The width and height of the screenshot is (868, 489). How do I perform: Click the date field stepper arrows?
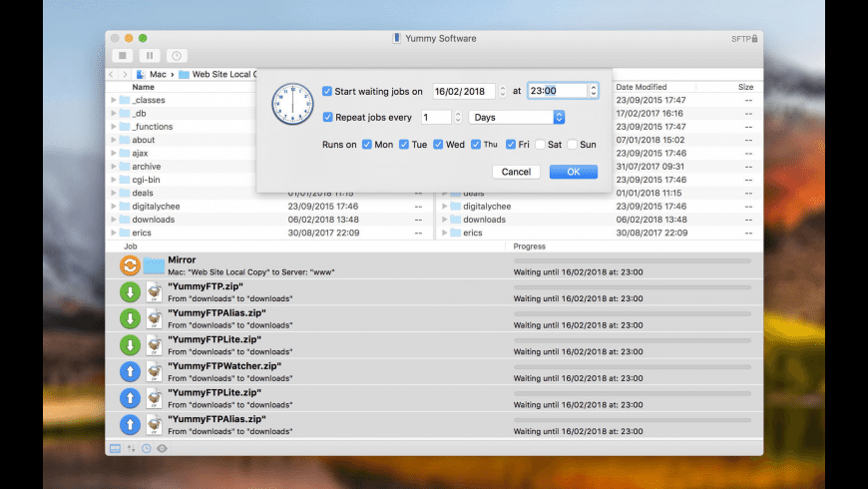tap(503, 92)
